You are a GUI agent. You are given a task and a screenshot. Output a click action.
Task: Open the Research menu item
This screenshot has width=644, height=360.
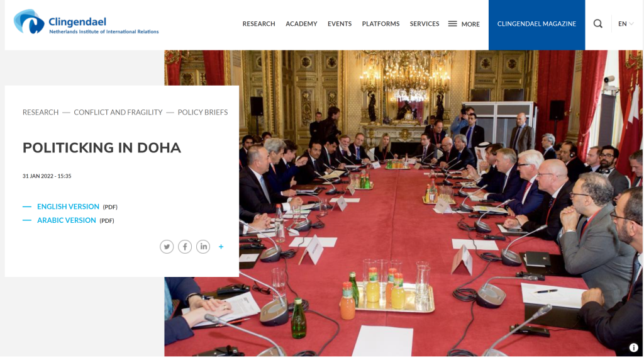pyautogui.click(x=258, y=24)
